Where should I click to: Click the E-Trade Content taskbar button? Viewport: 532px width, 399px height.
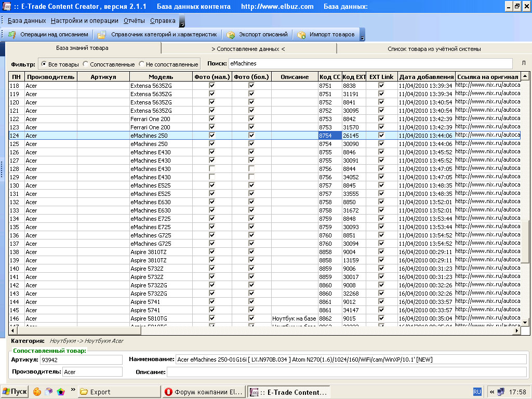point(289,392)
